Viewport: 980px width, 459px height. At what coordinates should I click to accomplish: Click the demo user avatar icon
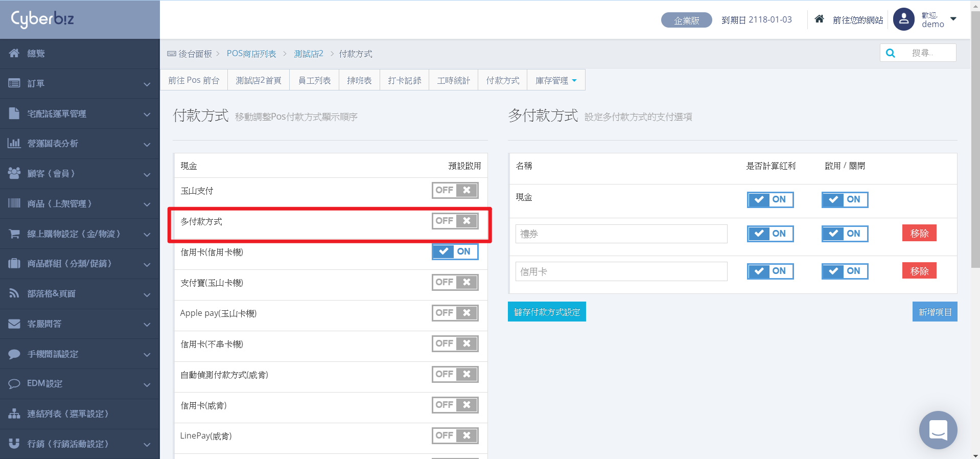(904, 19)
